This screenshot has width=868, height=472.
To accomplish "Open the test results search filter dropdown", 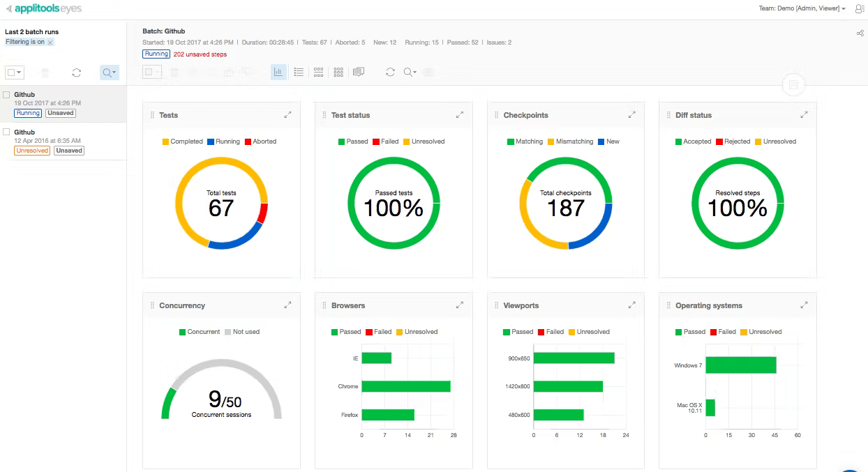I will click(410, 72).
